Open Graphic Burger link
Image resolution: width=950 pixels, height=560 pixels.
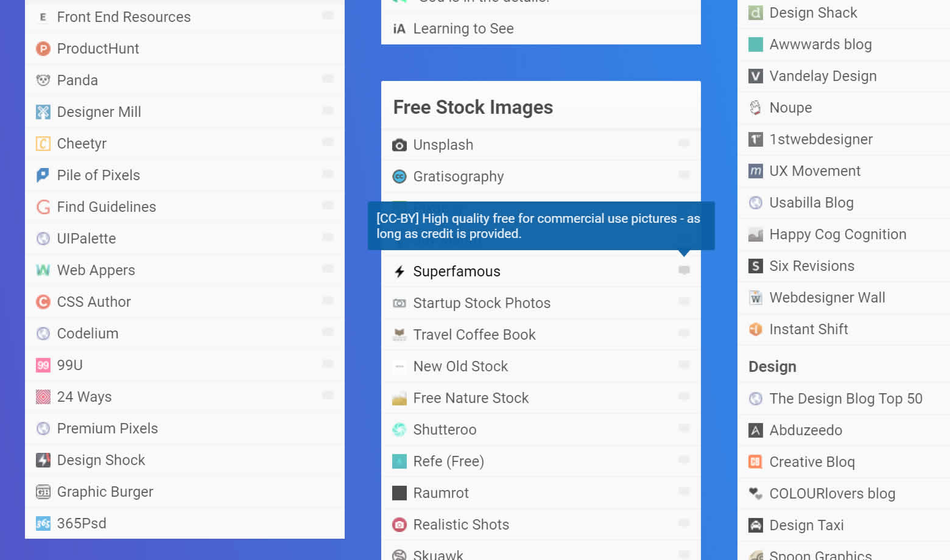coord(105,492)
